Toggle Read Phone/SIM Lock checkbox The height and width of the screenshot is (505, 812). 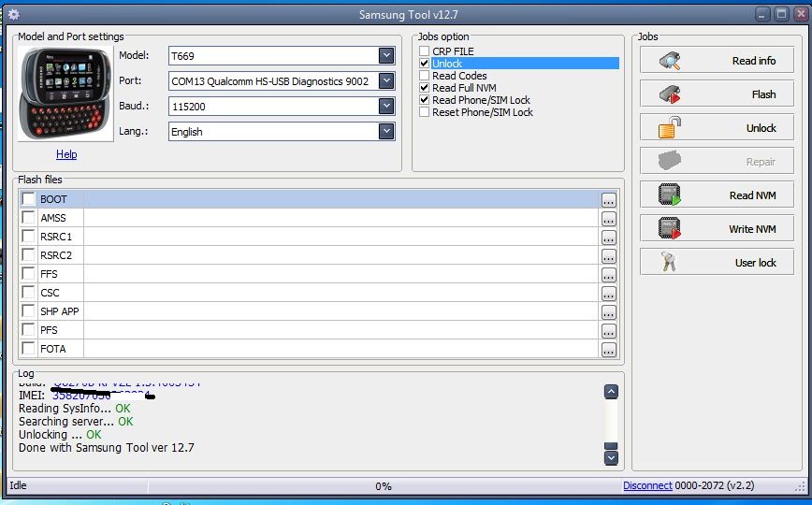424,99
